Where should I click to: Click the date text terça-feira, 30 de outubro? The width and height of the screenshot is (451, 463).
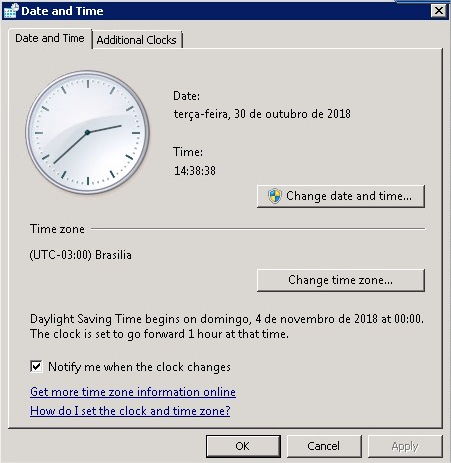point(262,114)
